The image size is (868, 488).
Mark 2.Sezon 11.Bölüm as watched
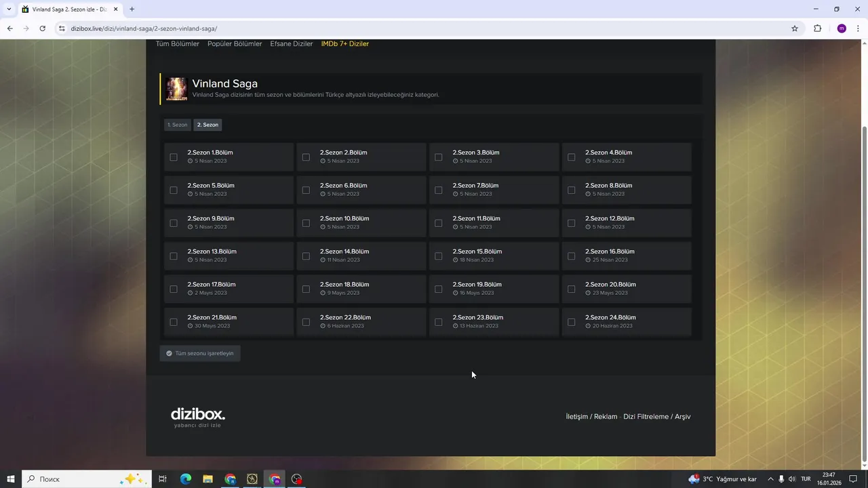pyautogui.click(x=438, y=223)
